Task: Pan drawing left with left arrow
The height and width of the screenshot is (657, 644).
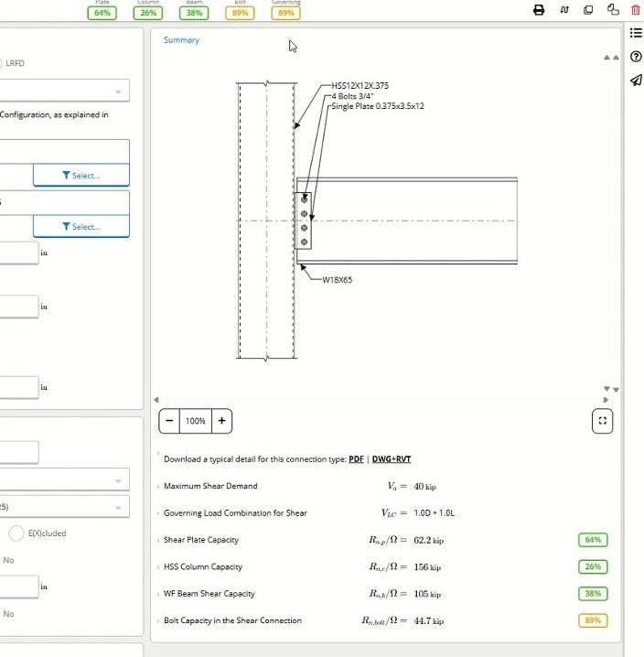Action: pyautogui.click(x=156, y=400)
